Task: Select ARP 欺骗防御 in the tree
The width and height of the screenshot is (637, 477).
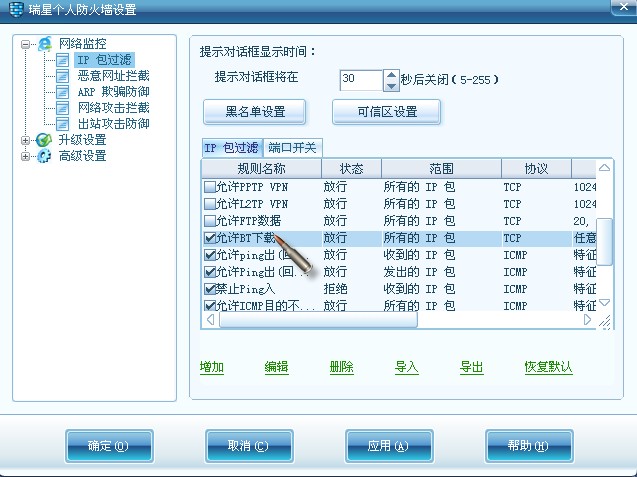Action: (113, 92)
